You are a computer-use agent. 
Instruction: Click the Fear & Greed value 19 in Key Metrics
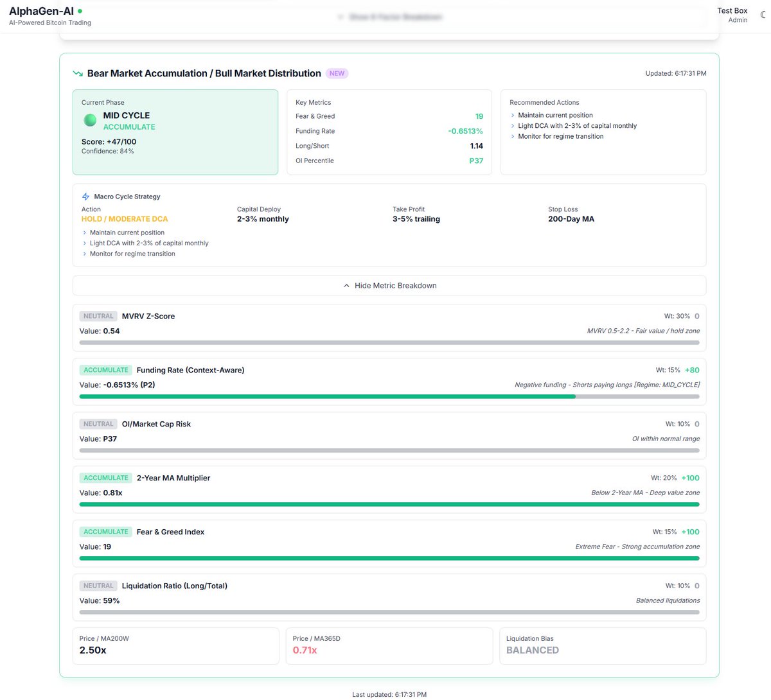pos(479,116)
